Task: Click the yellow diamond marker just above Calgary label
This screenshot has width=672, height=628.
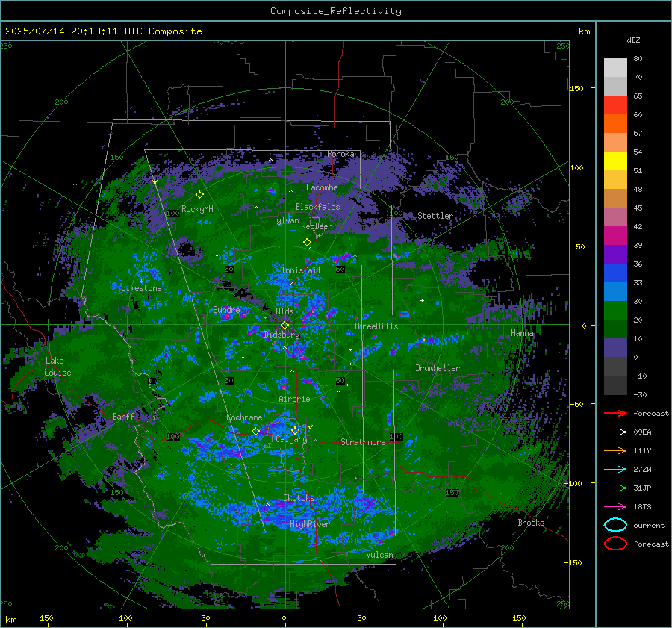Action: click(295, 430)
